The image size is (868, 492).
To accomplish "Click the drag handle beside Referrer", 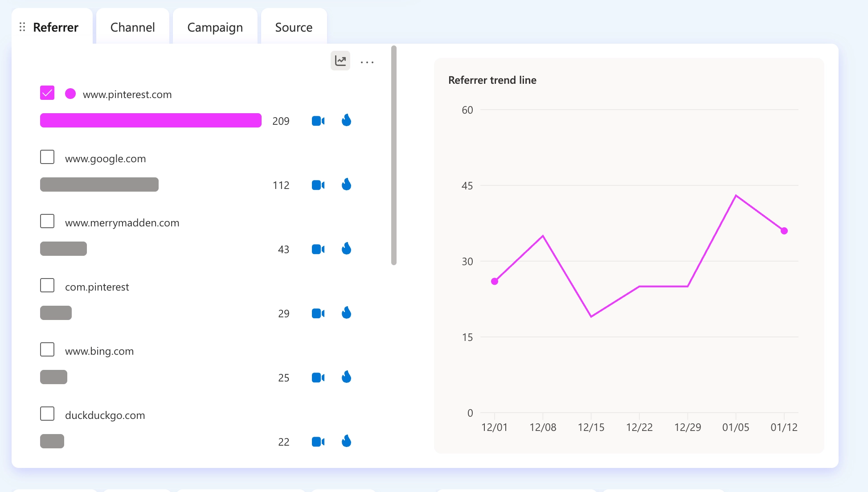I will [x=22, y=27].
